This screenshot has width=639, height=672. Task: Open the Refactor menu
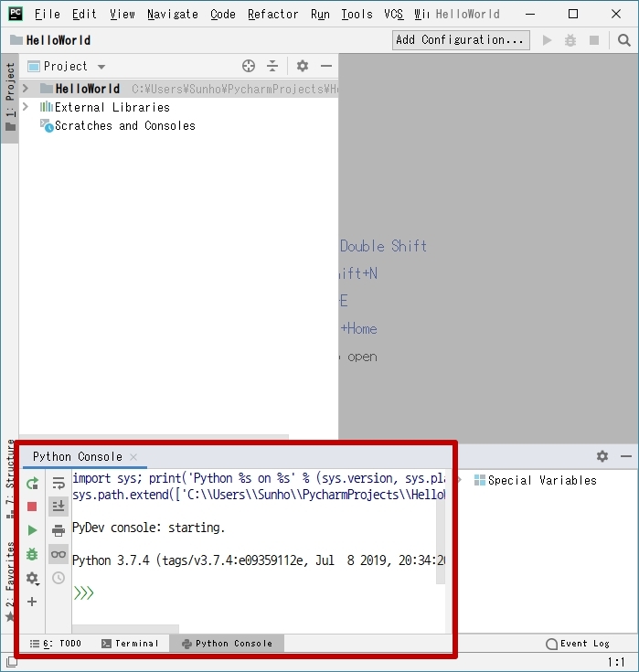(x=273, y=14)
